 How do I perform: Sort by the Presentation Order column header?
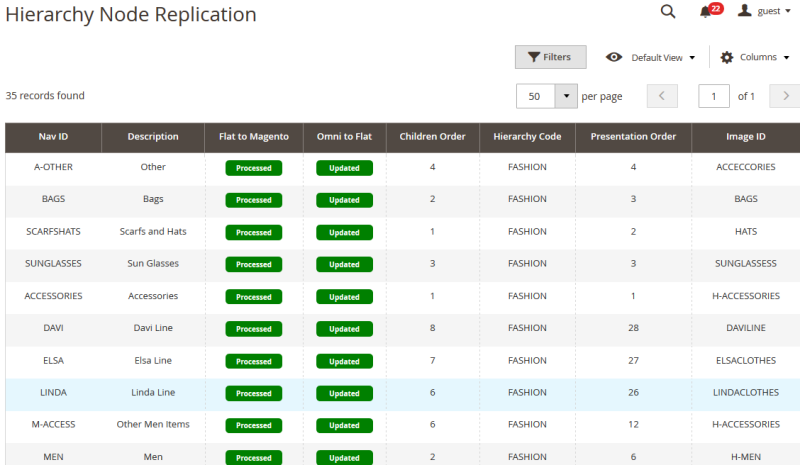633,137
